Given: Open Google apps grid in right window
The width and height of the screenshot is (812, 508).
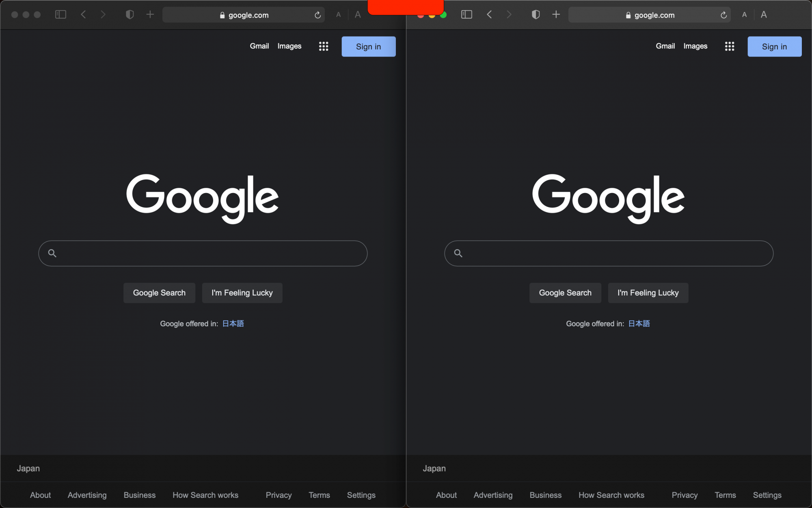Looking at the screenshot, I should [x=730, y=46].
